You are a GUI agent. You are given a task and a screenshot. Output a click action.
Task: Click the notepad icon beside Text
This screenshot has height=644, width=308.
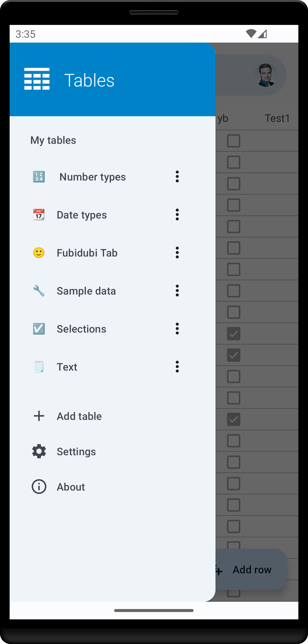pyautogui.click(x=39, y=367)
